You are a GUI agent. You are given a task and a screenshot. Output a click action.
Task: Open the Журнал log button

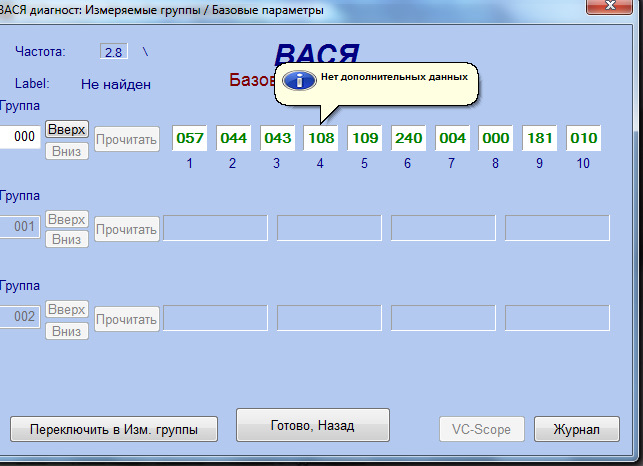(577, 429)
